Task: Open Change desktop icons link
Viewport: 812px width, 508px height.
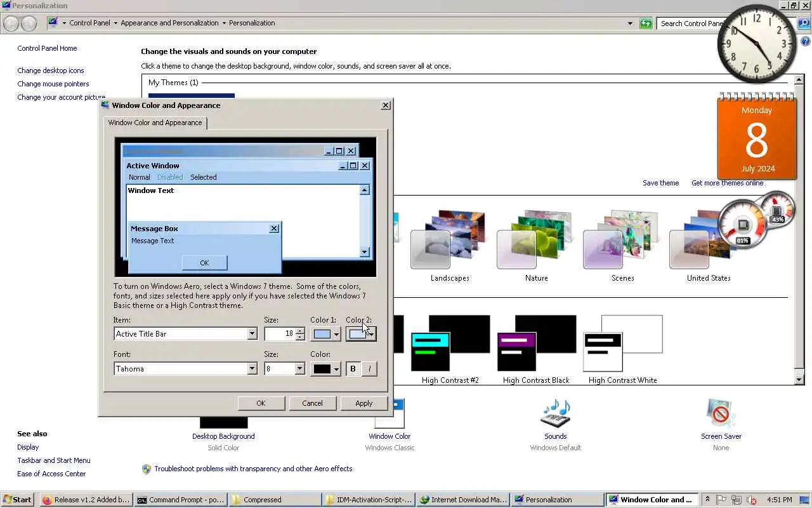Action: pos(51,70)
